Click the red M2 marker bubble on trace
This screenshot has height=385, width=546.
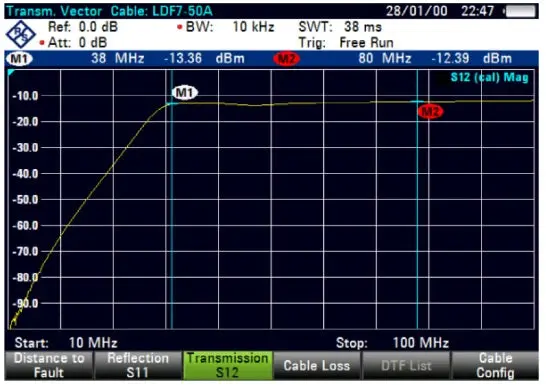[x=430, y=112]
